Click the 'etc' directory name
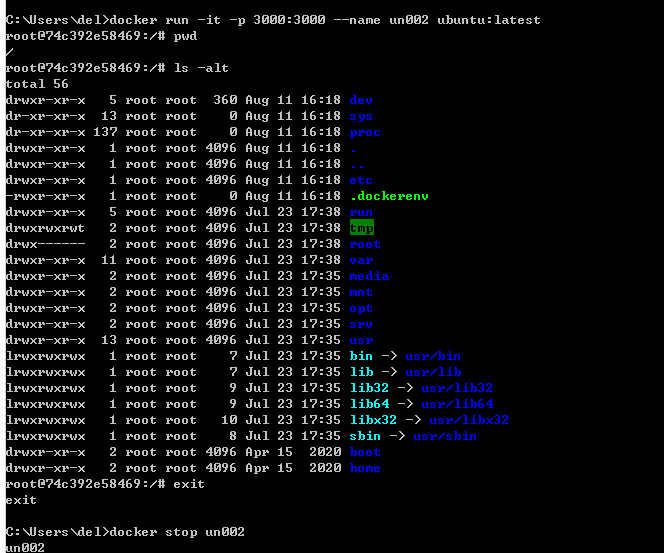 [361, 180]
